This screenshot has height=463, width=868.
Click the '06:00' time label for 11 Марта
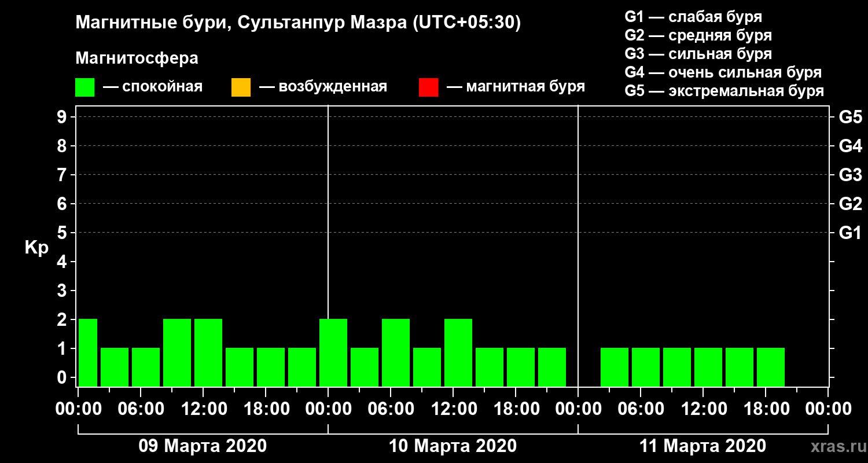pos(641,409)
